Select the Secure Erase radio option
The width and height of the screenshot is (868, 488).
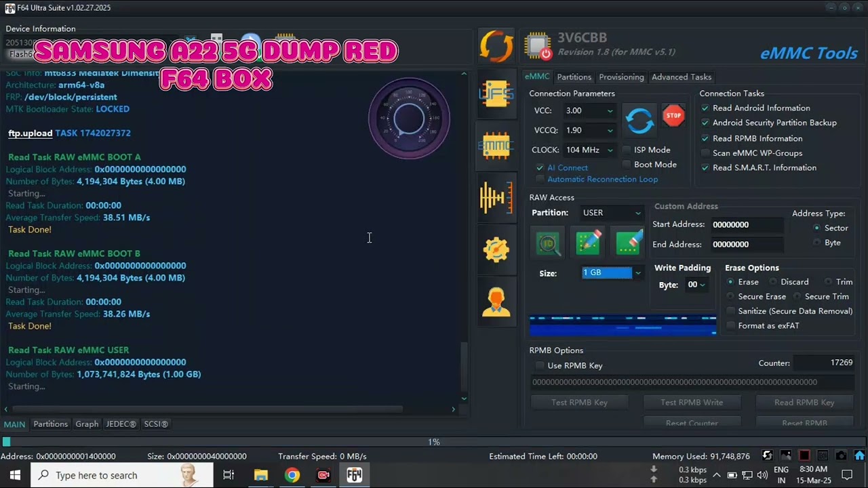tap(730, 297)
